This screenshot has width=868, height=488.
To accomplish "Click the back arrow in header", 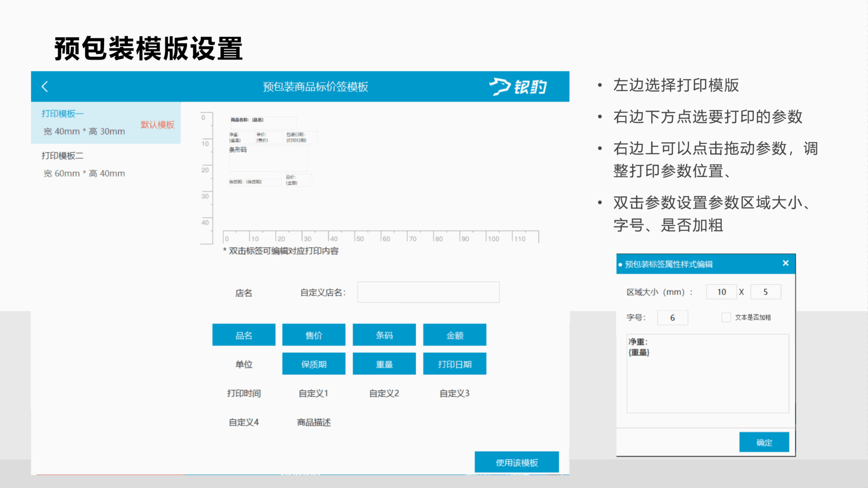I will pyautogui.click(x=45, y=86).
